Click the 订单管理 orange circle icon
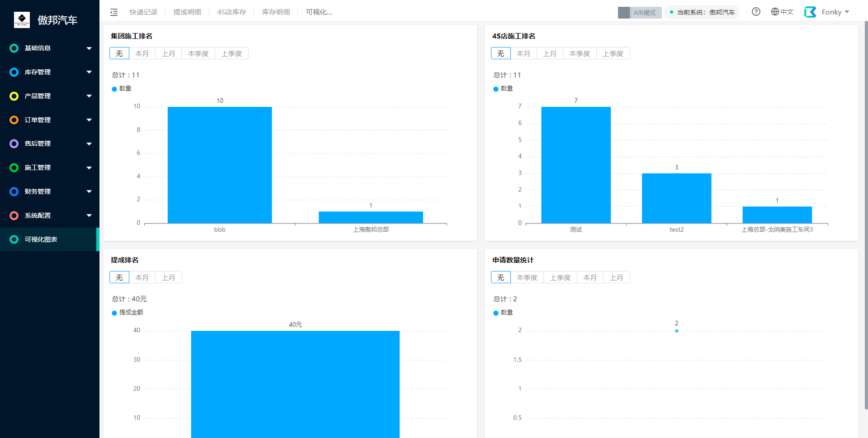The height and width of the screenshot is (438, 868). 14,120
